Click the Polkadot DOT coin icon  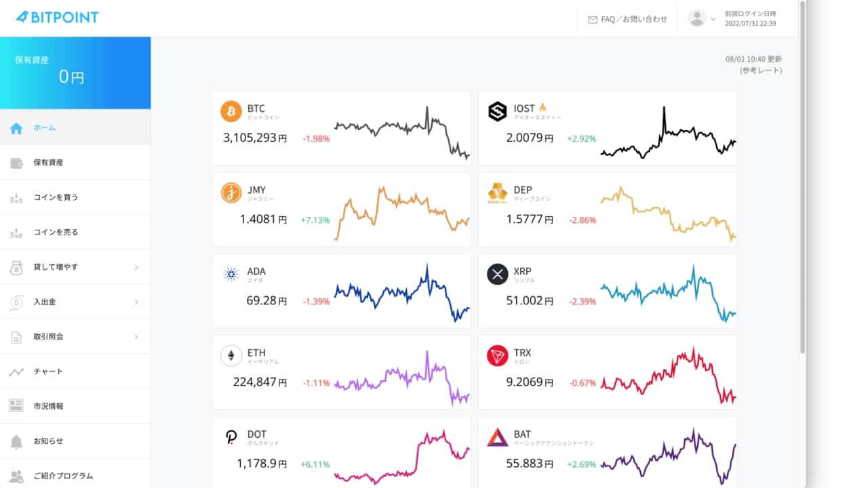click(231, 437)
